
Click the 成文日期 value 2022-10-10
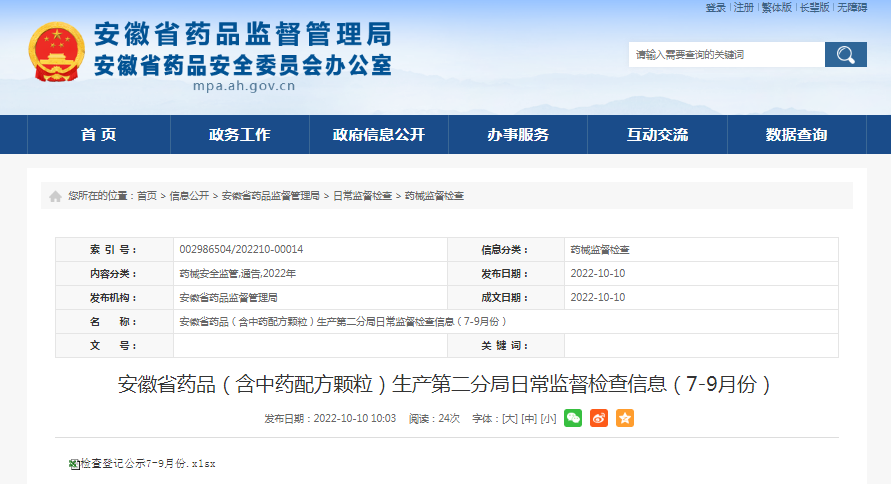pos(598,298)
